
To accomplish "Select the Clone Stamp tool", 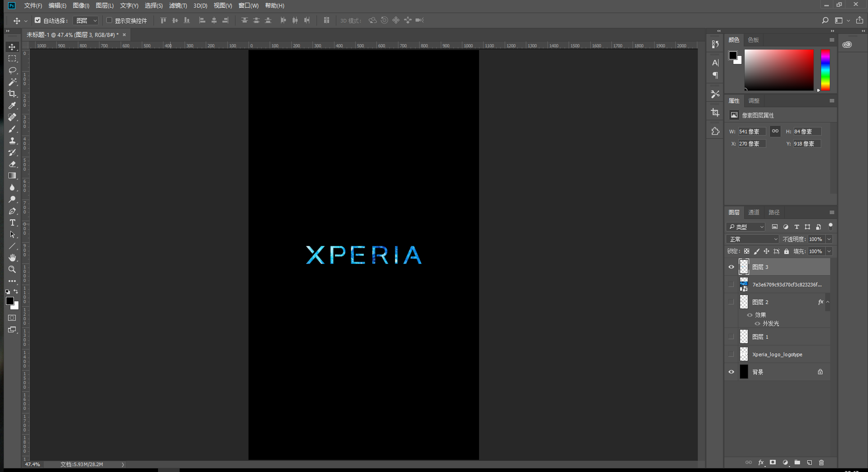I will pyautogui.click(x=12, y=141).
